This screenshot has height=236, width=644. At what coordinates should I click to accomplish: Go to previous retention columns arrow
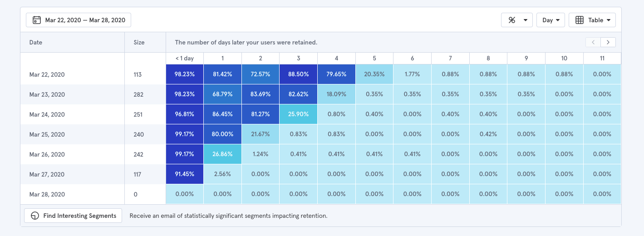pos(593,42)
